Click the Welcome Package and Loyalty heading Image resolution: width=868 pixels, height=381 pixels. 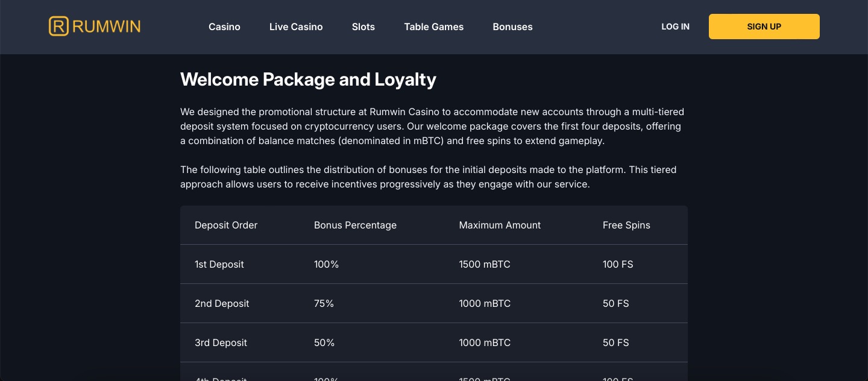click(x=308, y=80)
